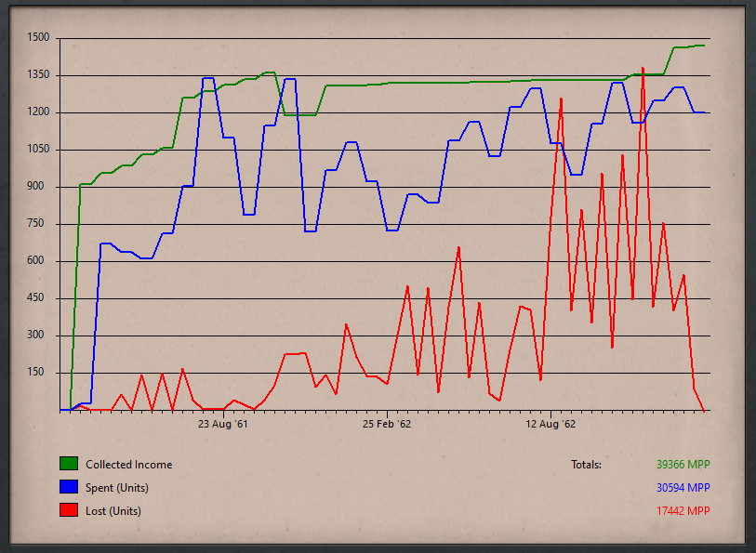
Task: Select the Spent (Units) legend label
Action: (x=117, y=488)
